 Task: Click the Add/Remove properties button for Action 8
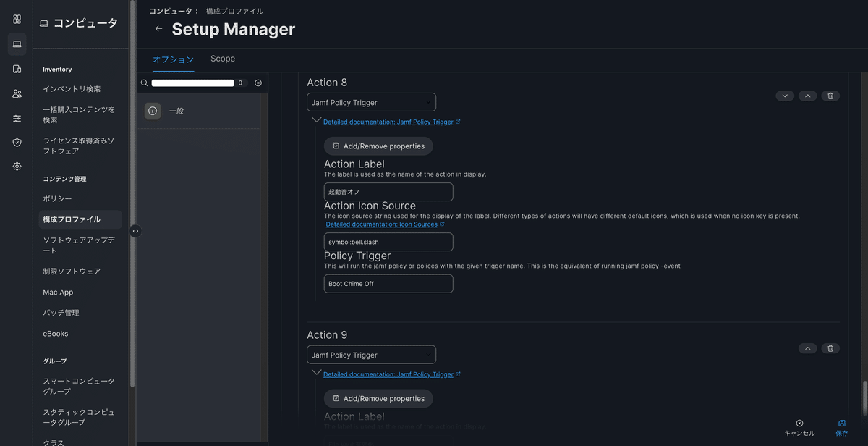[x=378, y=146]
